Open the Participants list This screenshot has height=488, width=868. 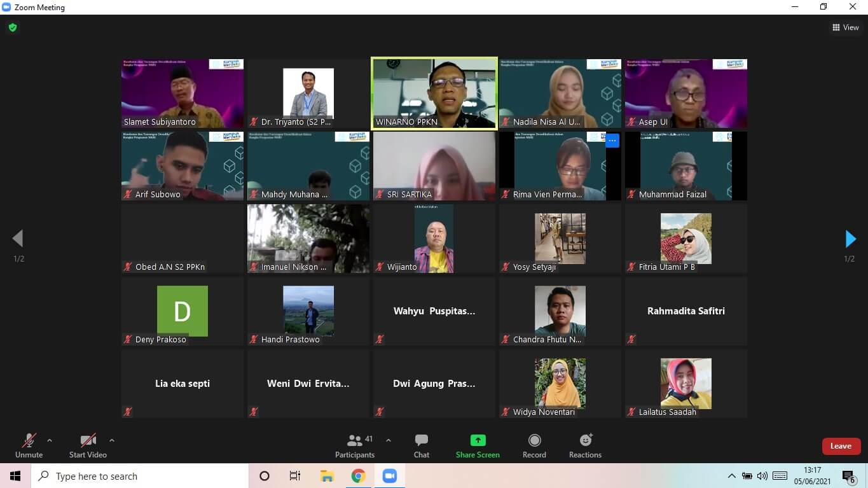(355, 445)
